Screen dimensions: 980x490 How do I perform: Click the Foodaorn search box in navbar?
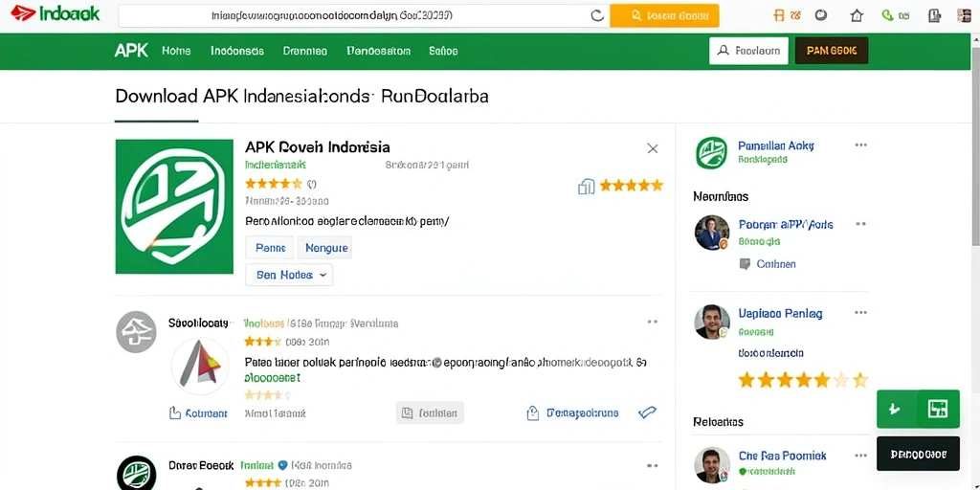tap(748, 51)
